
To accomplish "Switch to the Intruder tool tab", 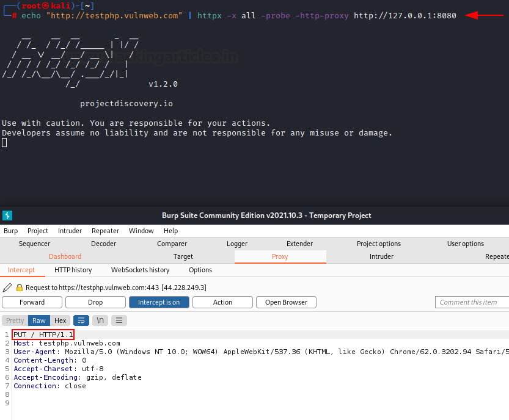I will tap(381, 256).
